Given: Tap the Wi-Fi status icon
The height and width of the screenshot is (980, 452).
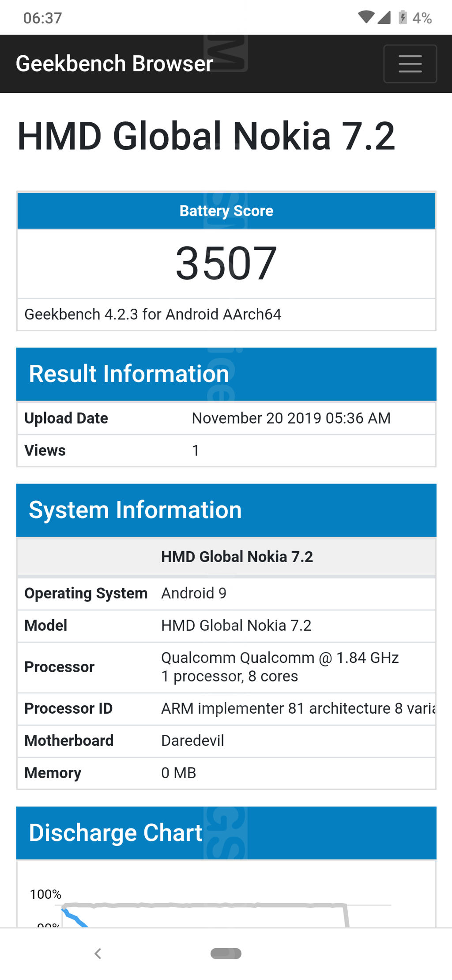Looking at the screenshot, I should tap(366, 17).
